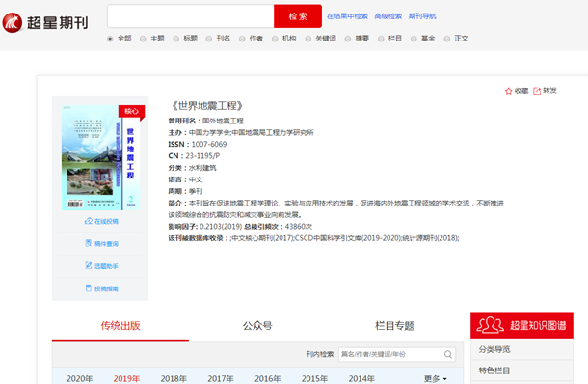Open the 选题助手 link text
The width and height of the screenshot is (588, 384).
click(x=106, y=266)
